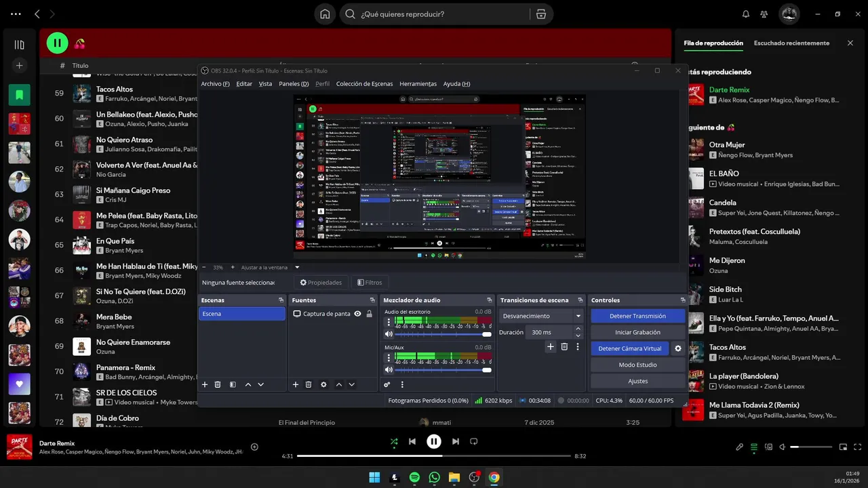The width and height of the screenshot is (868, 488).
Task: Toggle shuffle in Spotify player
Action: (394, 441)
